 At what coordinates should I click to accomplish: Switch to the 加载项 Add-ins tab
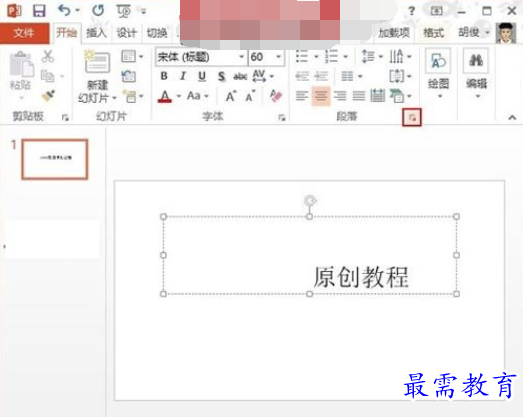(394, 33)
